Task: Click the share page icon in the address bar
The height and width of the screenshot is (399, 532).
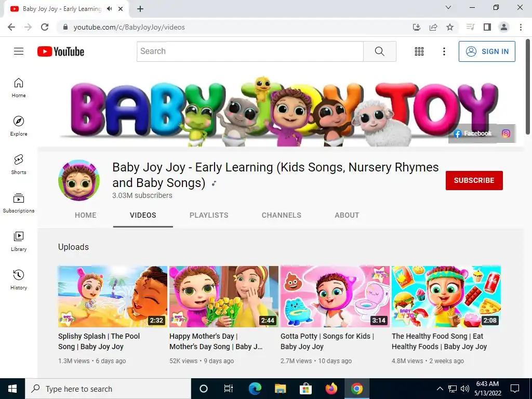Action: 433,27
